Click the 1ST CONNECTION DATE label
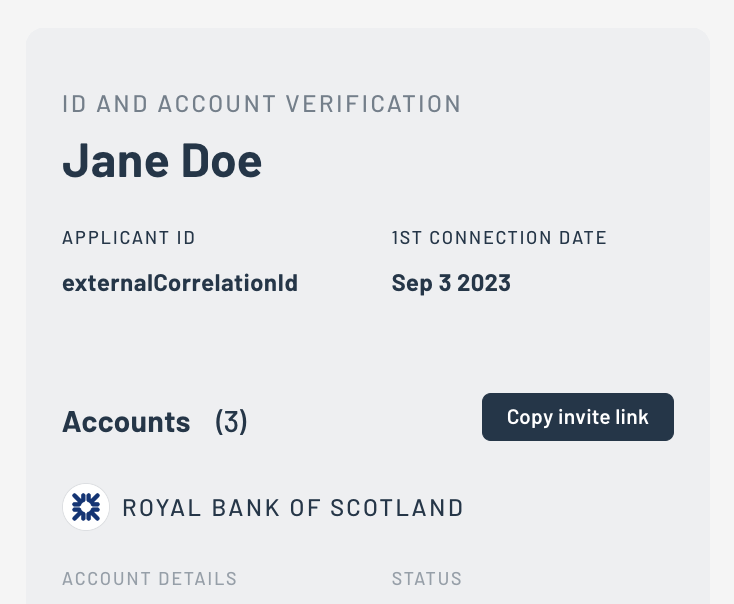The image size is (734, 604). tap(499, 238)
